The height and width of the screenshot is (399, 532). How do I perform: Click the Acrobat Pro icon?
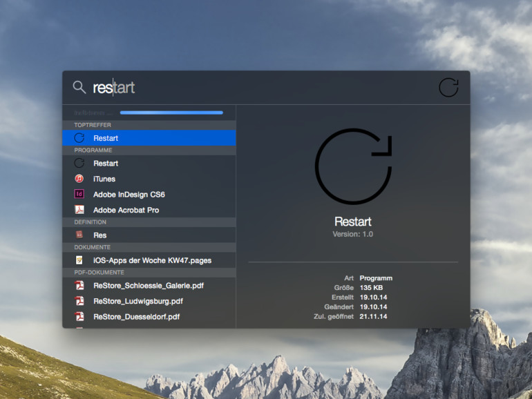pyautogui.click(x=79, y=209)
